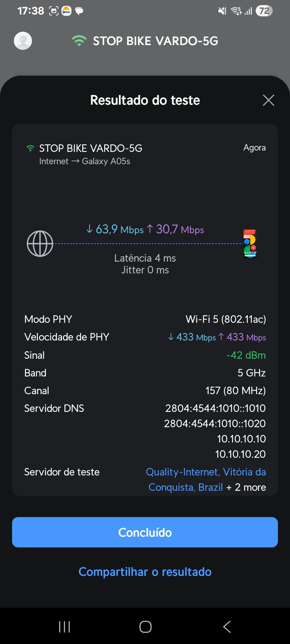Tap the Concluído button
This screenshot has width=290, height=644.
coord(145,532)
